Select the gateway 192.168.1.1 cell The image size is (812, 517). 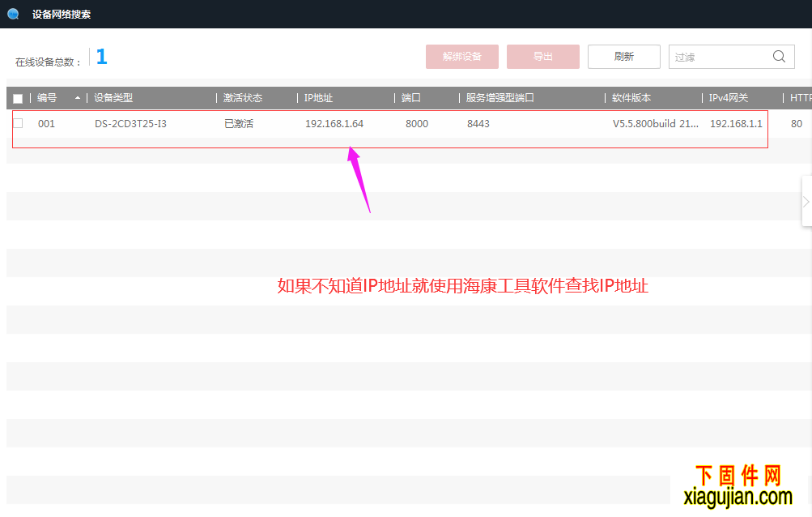[x=736, y=123]
